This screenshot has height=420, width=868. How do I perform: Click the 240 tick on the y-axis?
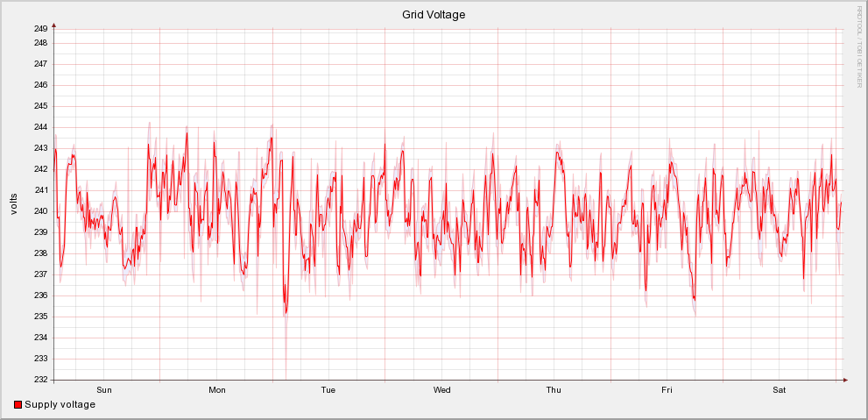[40, 211]
